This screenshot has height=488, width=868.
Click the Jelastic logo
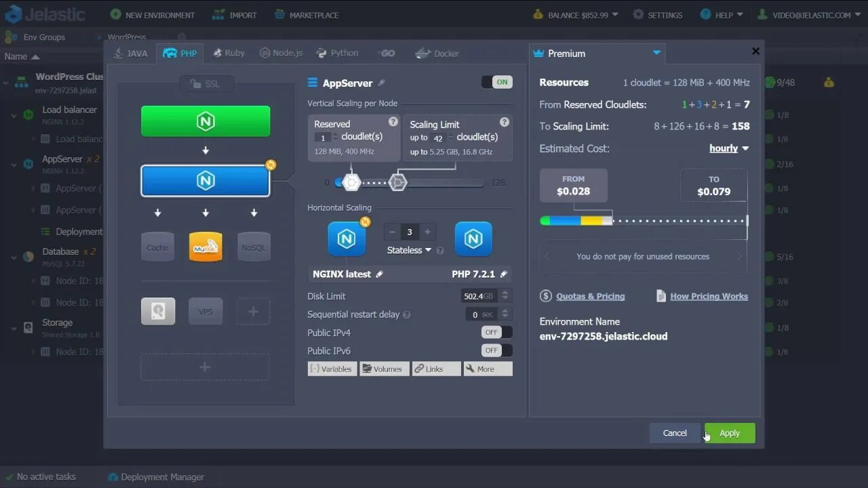(45, 14)
